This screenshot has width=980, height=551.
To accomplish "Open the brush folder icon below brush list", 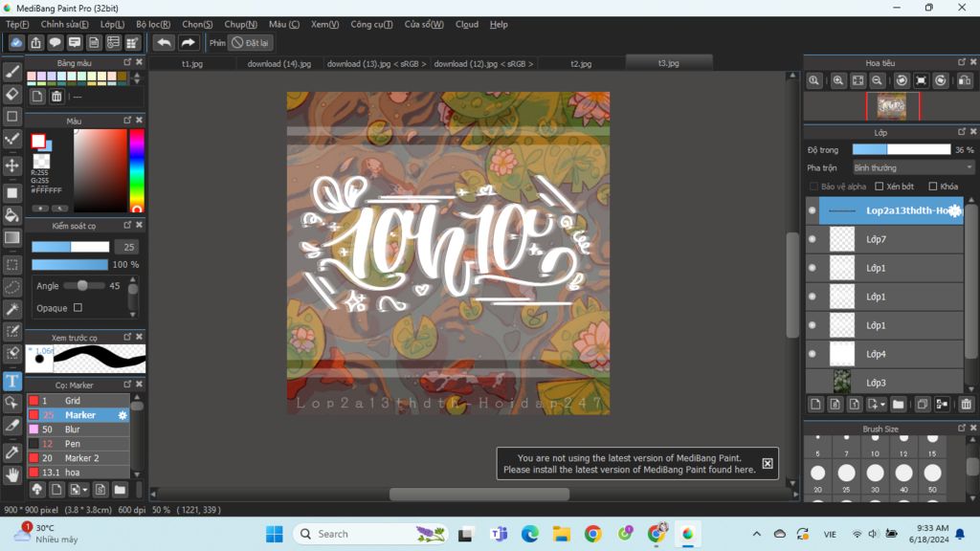I will click(120, 490).
